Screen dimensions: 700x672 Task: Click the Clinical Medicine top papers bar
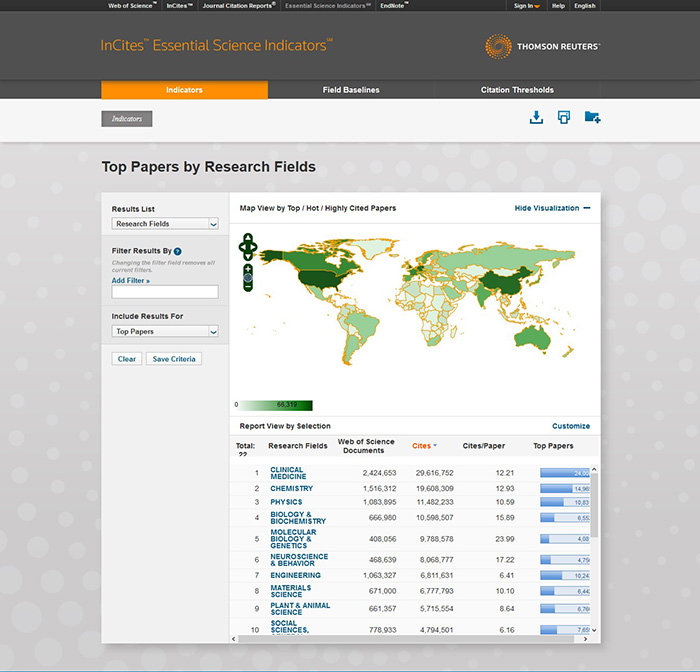565,473
